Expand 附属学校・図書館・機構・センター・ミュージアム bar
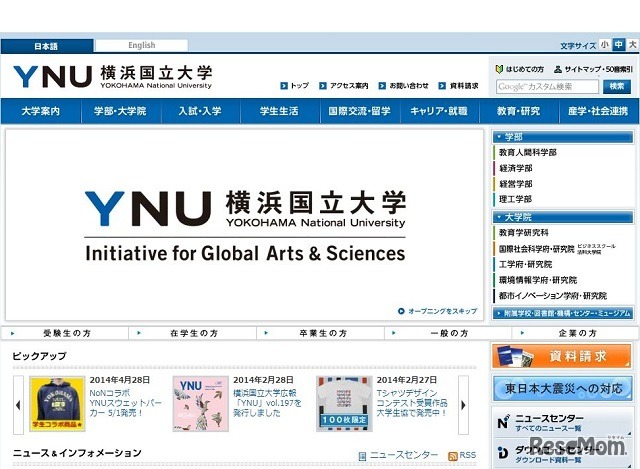The height and width of the screenshot is (469, 640). point(563,313)
